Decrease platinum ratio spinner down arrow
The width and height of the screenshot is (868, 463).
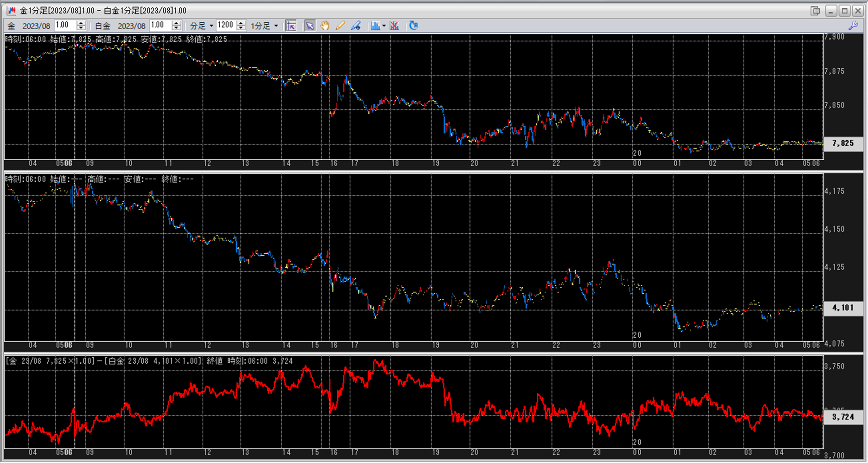(176, 28)
